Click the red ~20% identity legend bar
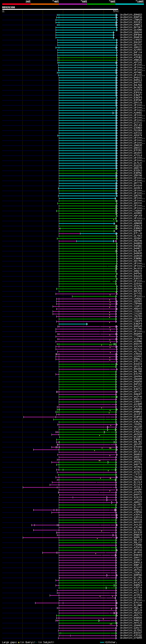146x644 pixels. pyautogui.click(x=16, y=4)
